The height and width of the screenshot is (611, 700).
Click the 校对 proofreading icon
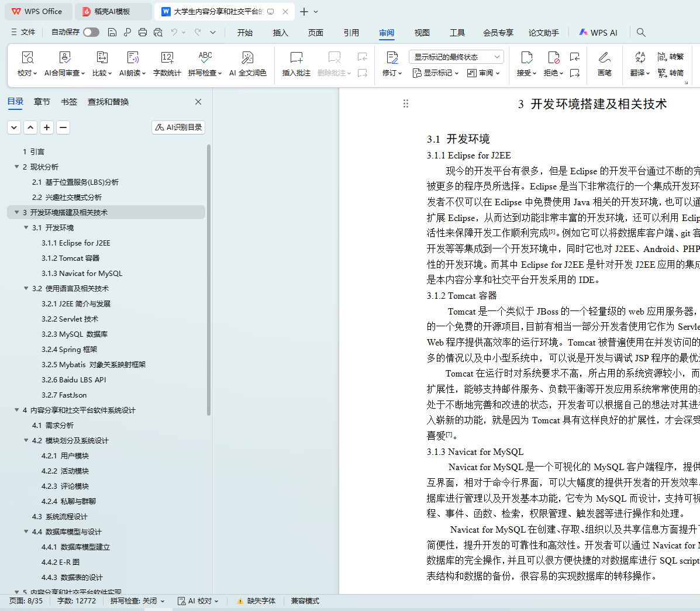click(x=27, y=58)
